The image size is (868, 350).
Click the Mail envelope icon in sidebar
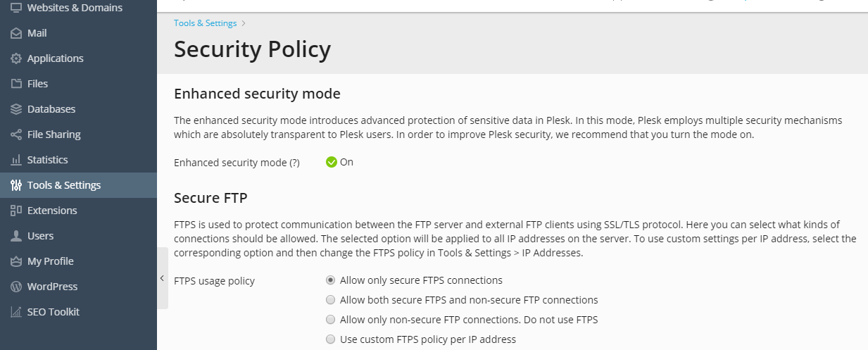(x=15, y=33)
